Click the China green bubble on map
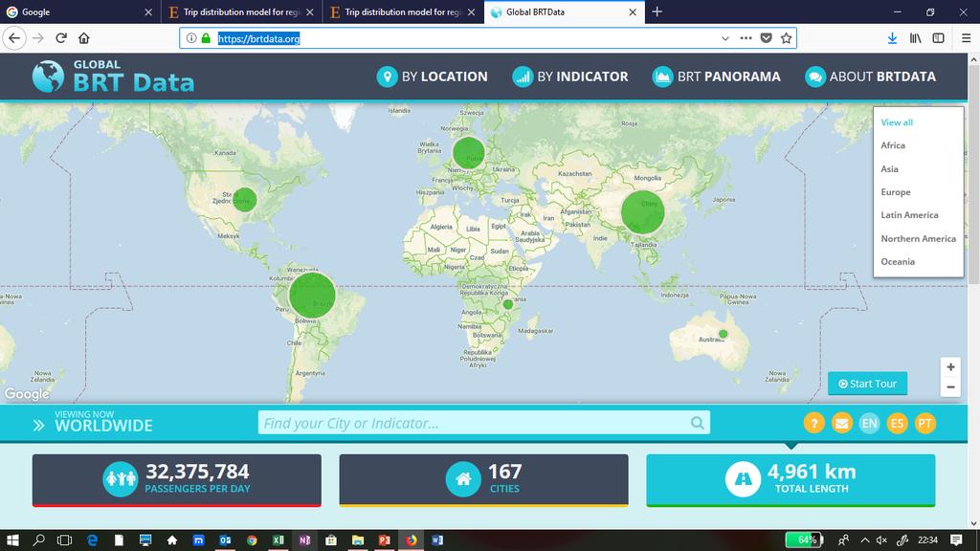 coord(642,212)
